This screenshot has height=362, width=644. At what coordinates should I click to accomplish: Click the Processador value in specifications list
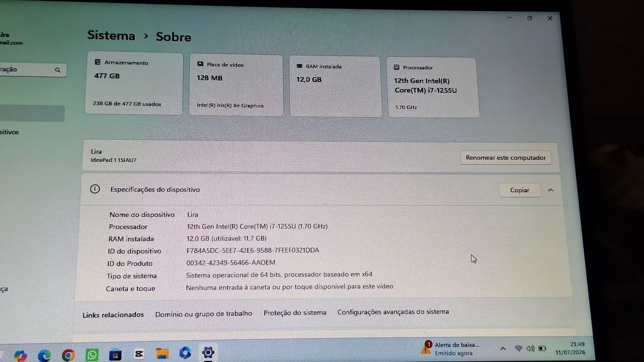click(x=257, y=226)
